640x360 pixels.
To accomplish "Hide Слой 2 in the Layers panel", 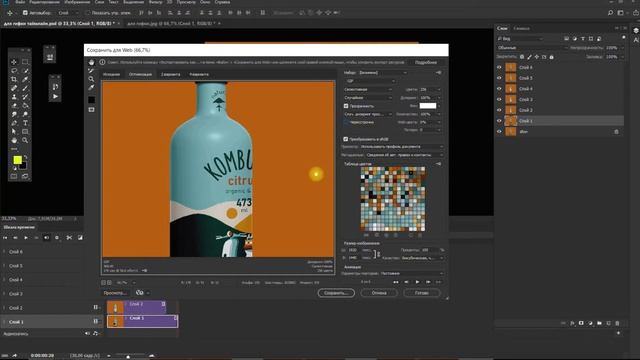I will 499,110.
